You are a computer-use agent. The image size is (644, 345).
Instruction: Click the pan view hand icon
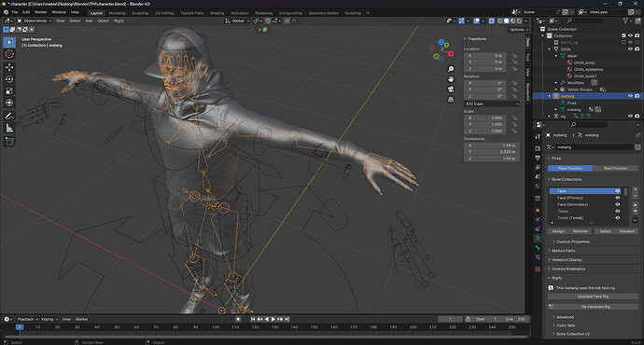(451, 78)
